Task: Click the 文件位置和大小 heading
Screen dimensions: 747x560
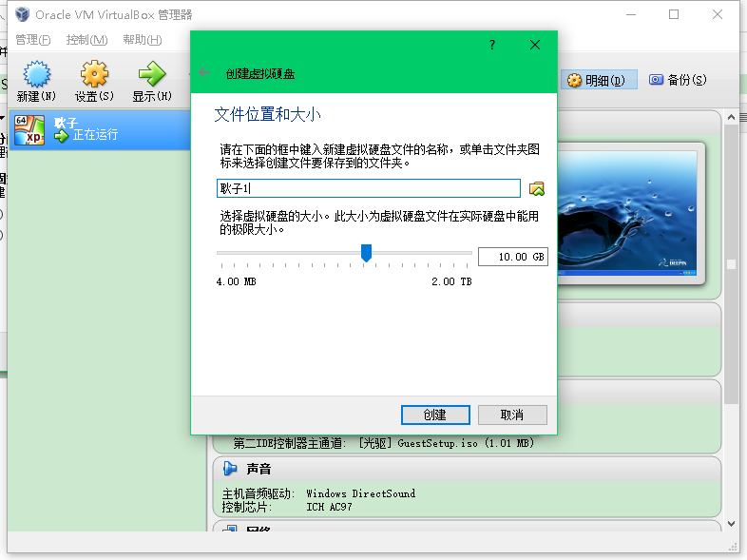Action: pos(268,114)
